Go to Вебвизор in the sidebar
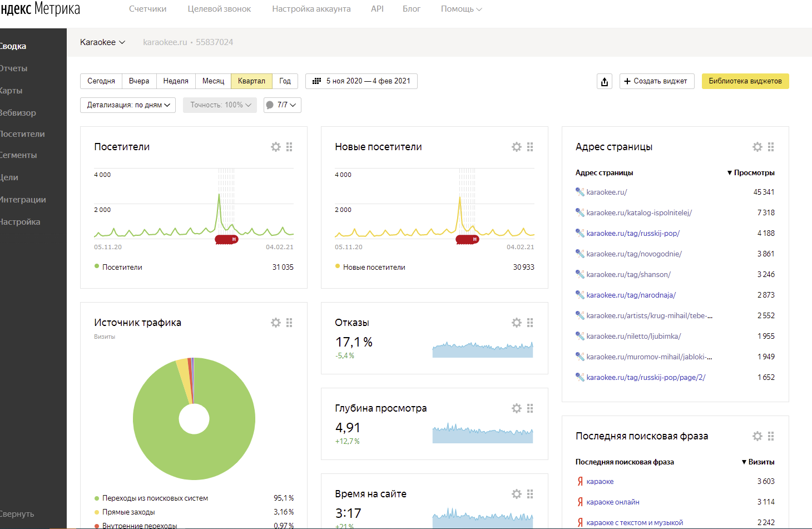Image resolution: width=812 pixels, height=529 pixels. point(18,112)
